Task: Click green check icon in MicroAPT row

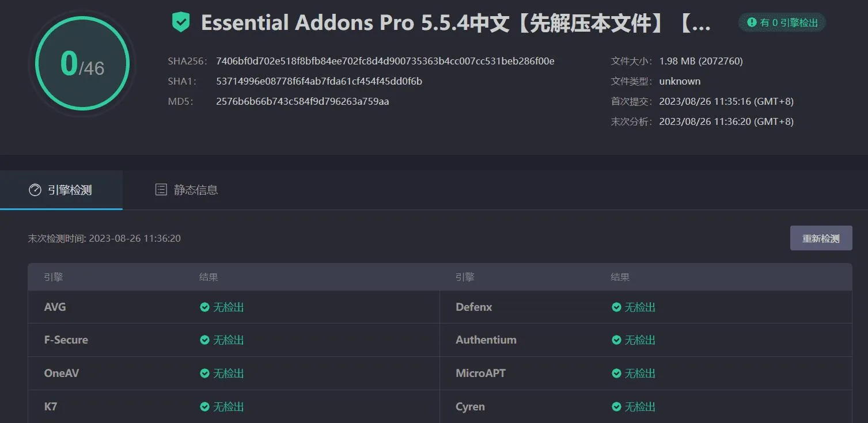Action: [x=616, y=374]
